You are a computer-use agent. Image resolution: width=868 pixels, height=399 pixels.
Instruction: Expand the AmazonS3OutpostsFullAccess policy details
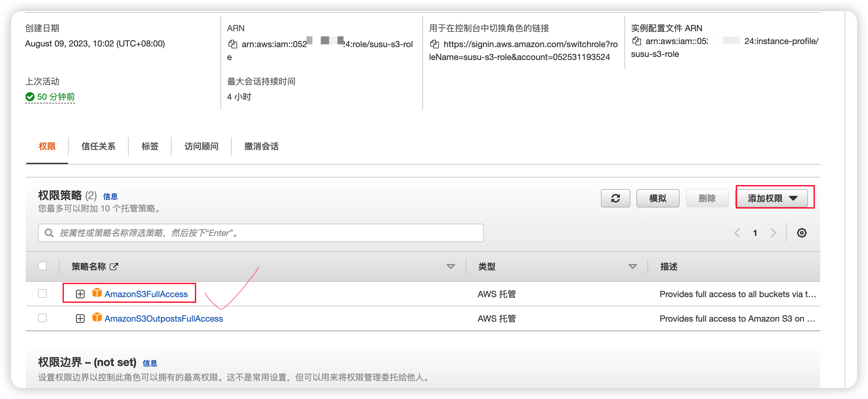(80, 319)
